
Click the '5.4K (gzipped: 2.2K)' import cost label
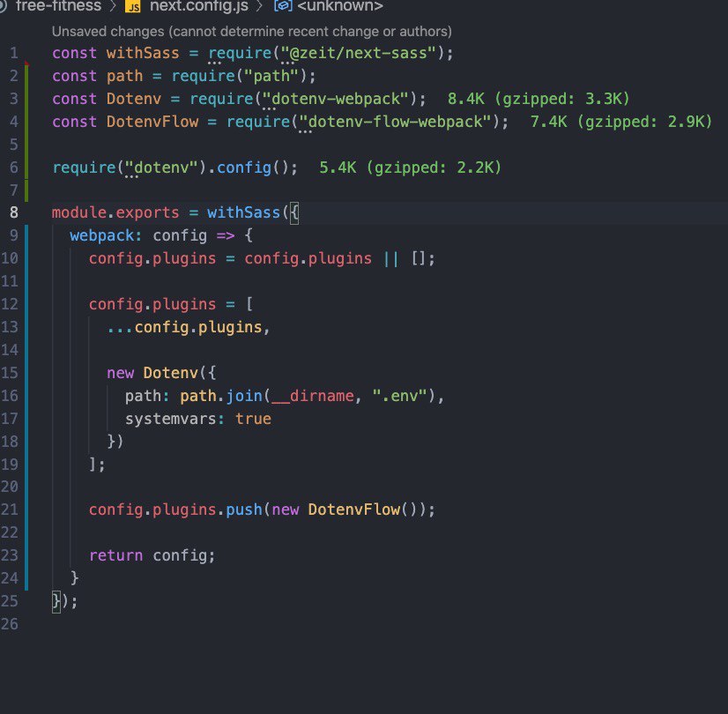coord(411,167)
